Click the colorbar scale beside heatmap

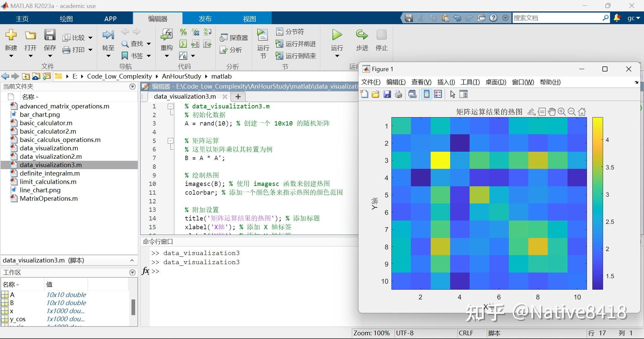[x=598, y=203]
